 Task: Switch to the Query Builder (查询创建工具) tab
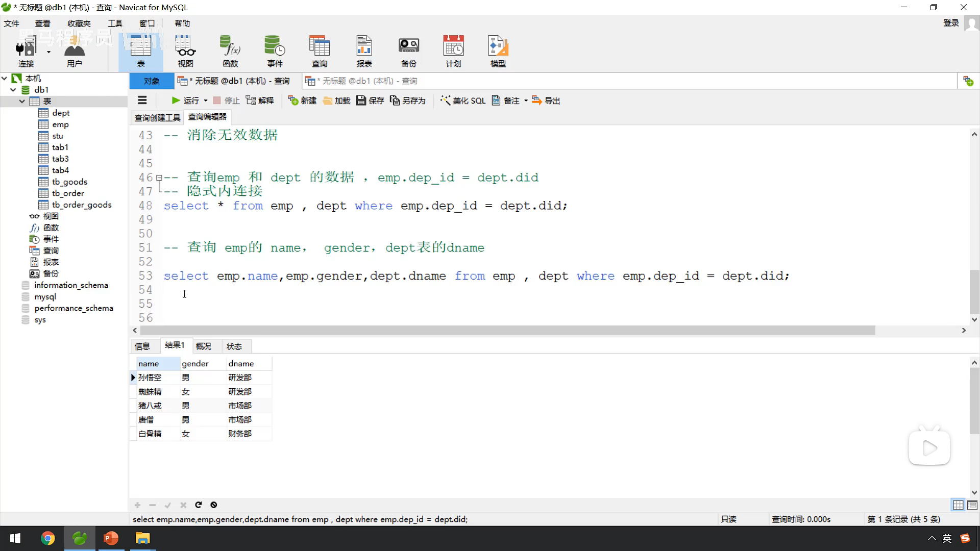tap(157, 118)
